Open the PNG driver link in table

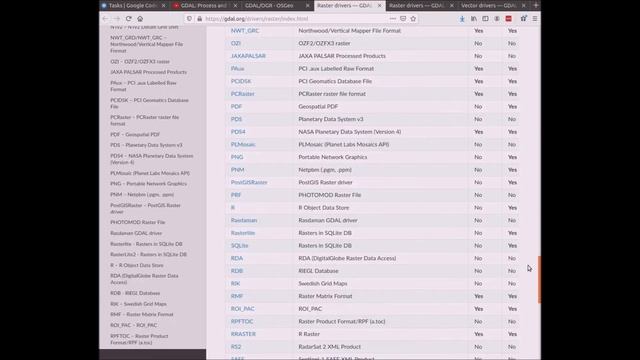[237, 157]
